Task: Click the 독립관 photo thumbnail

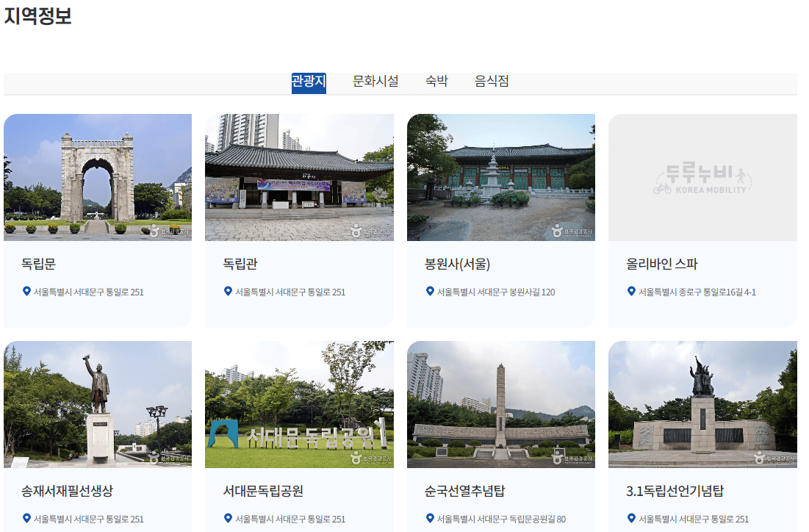Action: 298,176
